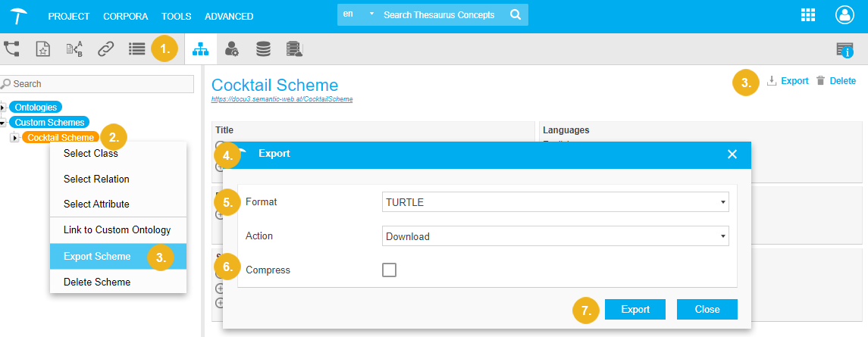Select Link to Custom Ontology menu entry

[117, 230]
